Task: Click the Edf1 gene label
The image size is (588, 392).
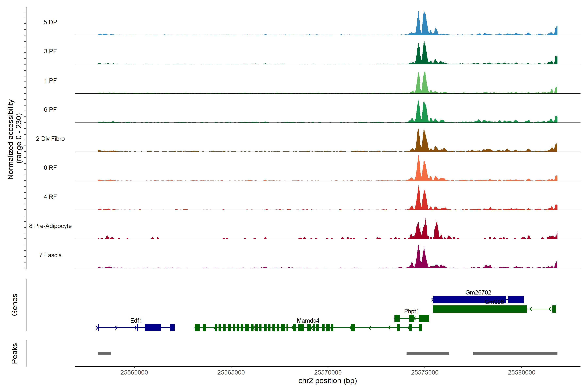Action: [x=136, y=320]
